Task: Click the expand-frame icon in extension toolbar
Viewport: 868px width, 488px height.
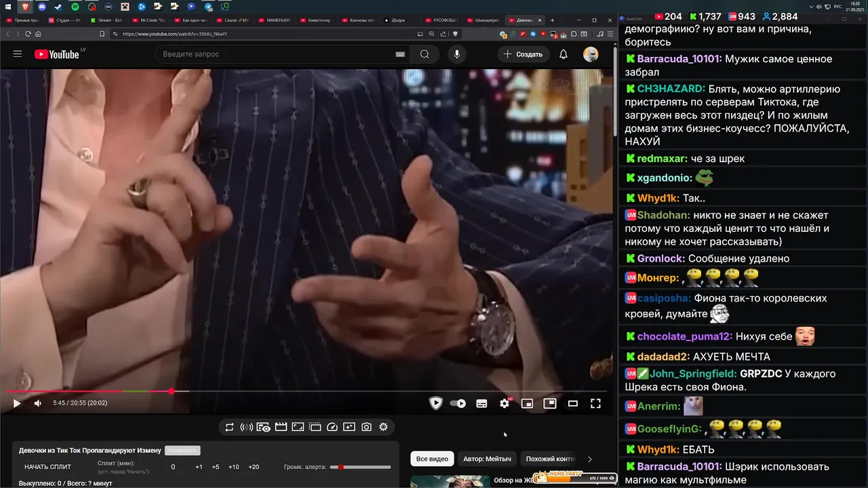Action: coord(298,427)
